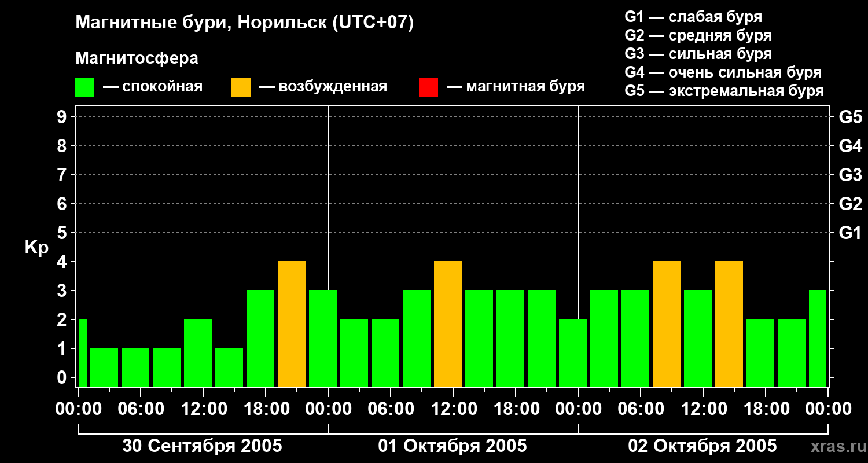This screenshot has width=868, height=463.
Task: Click the orange bar before 12:00 on 02 Октября
Action: pos(667,324)
